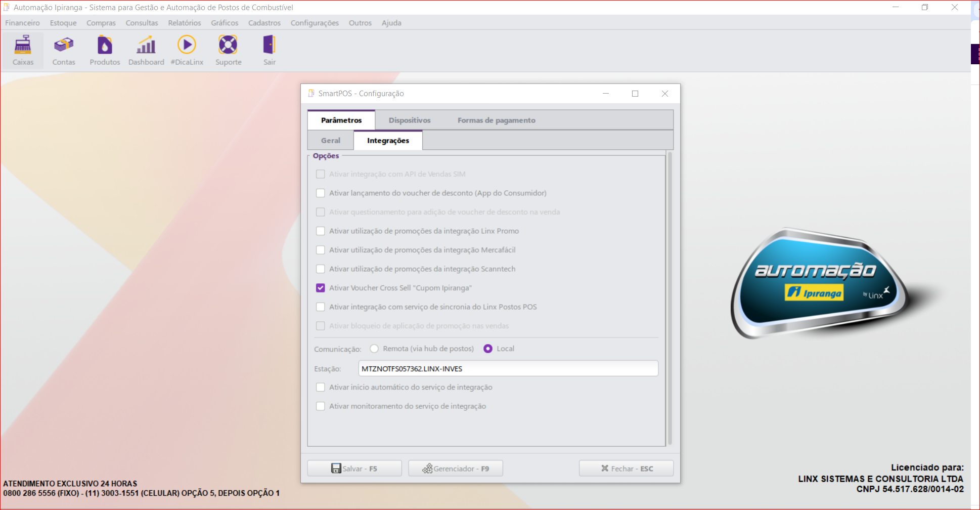Open the Consultas menu
This screenshot has width=980, height=510.
tap(142, 23)
